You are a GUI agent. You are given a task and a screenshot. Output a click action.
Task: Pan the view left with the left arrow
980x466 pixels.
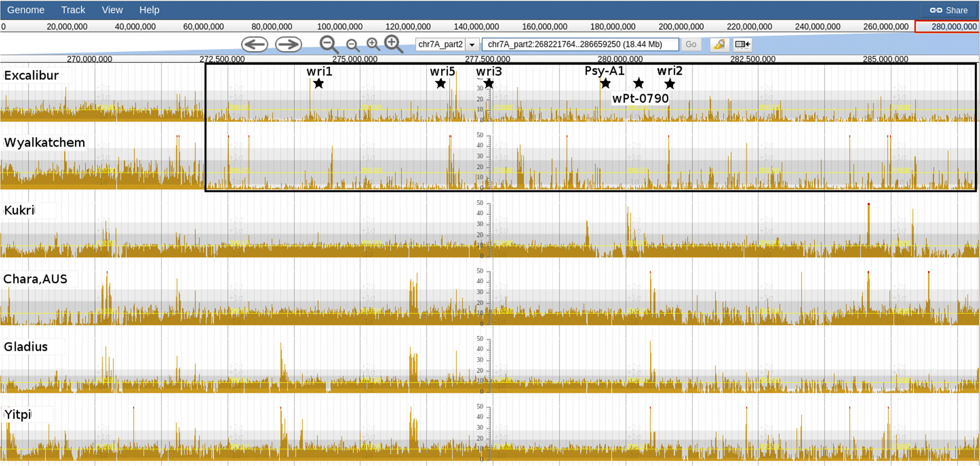tap(255, 44)
